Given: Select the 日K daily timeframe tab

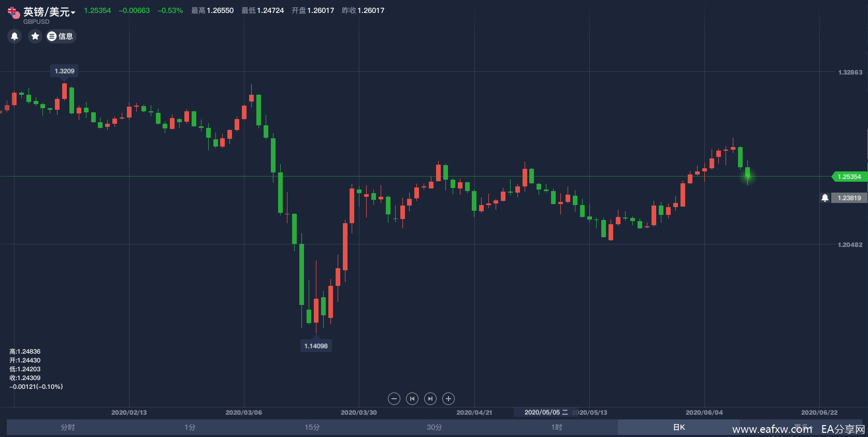Looking at the screenshot, I should [679, 427].
